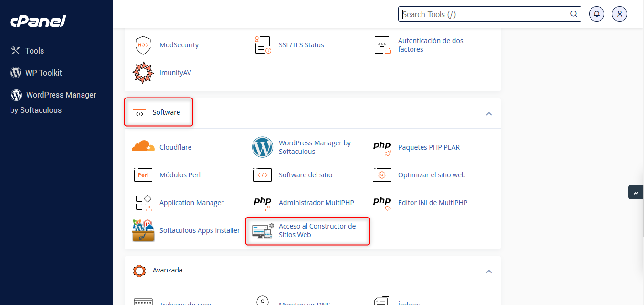This screenshot has width=644, height=305.
Task: Click the Application Manager icon
Action: pyautogui.click(x=143, y=203)
